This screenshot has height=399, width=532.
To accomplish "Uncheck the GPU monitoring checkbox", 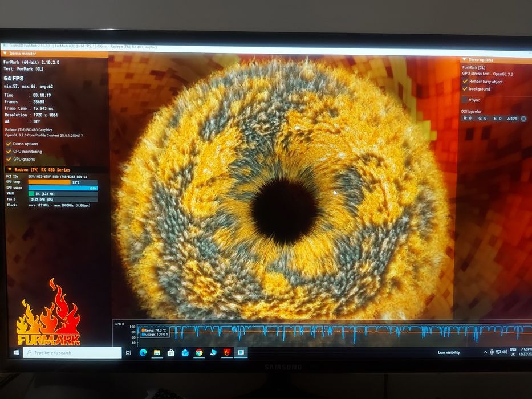I will coord(9,151).
